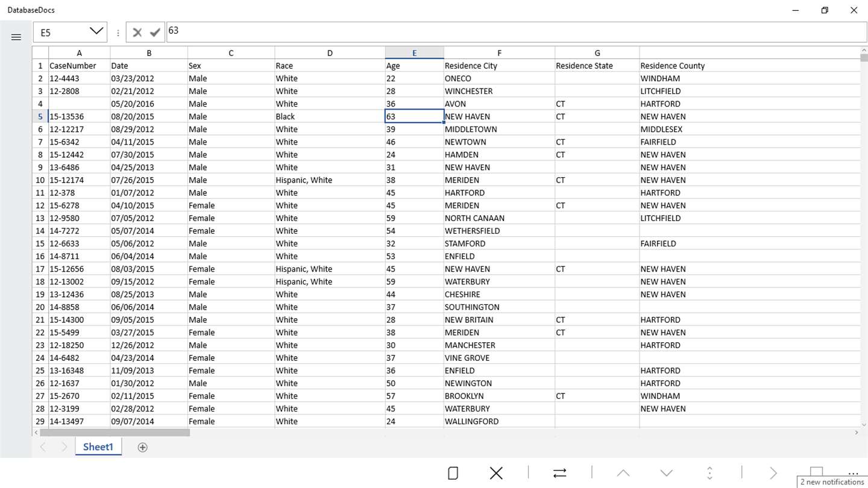868x488 pixels.
Task: Switch to the Sheet1 tab
Action: click(98, 446)
